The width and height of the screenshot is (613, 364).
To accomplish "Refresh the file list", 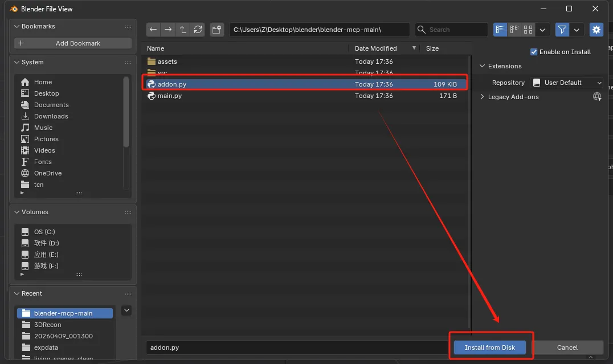I will [x=198, y=30].
